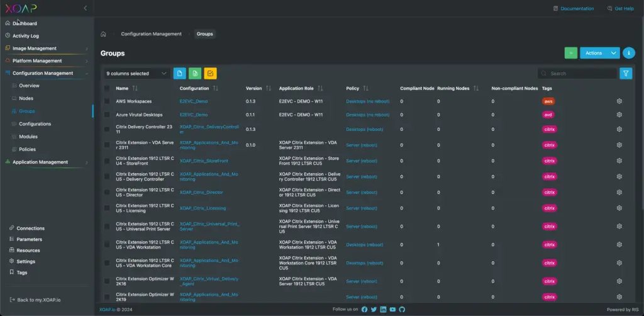Open the Nodes sidebar item
This screenshot has height=316, width=644.
click(26, 99)
